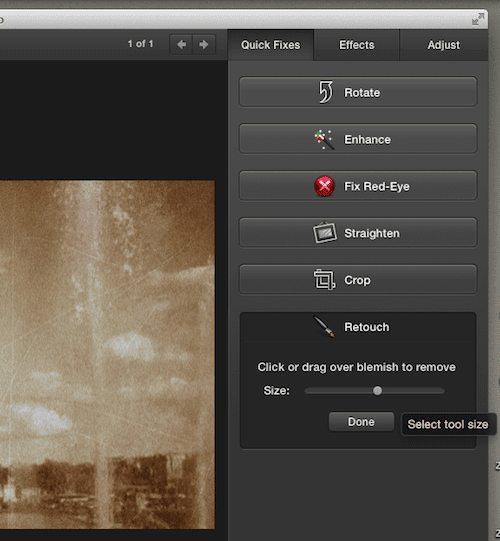
Task: Switch to the Effects tab
Action: coord(356,45)
